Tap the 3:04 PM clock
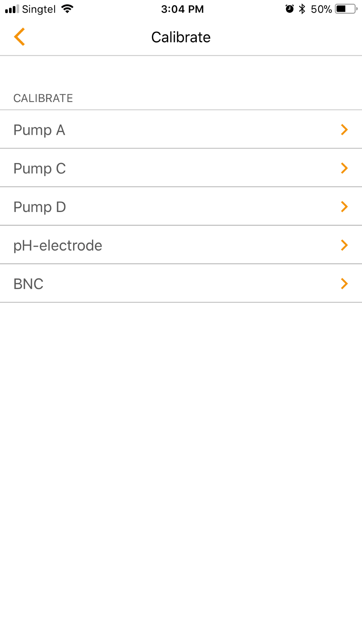This screenshot has height=644, width=362. coord(182,9)
